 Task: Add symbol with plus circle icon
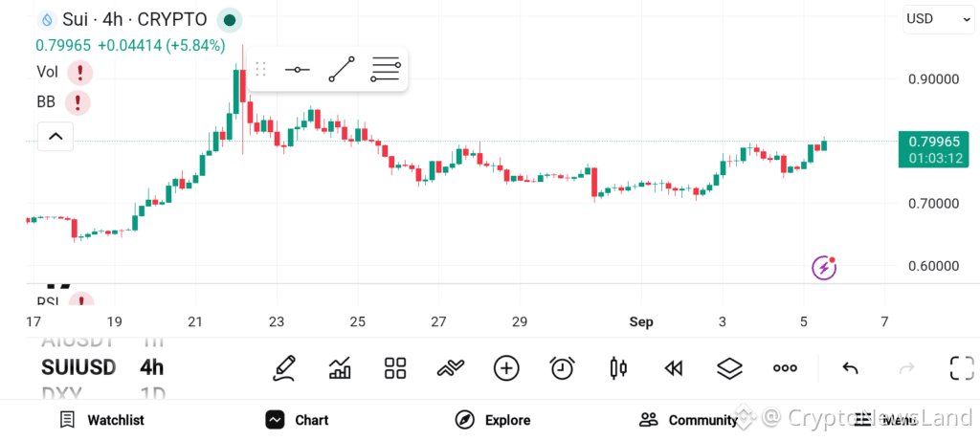click(x=506, y=368)
